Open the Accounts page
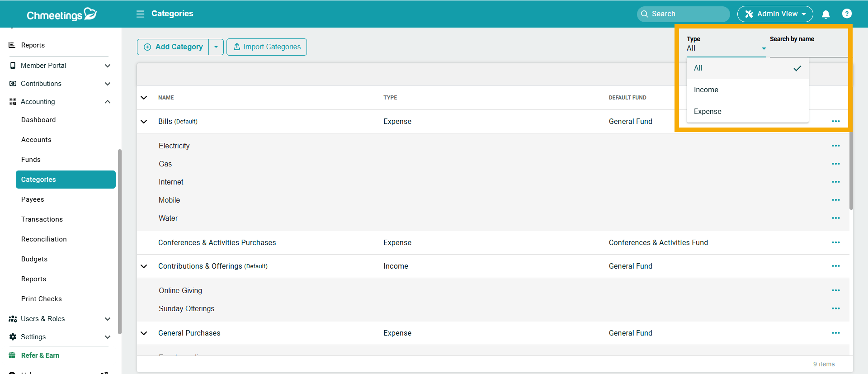 (x=36, y=140)
